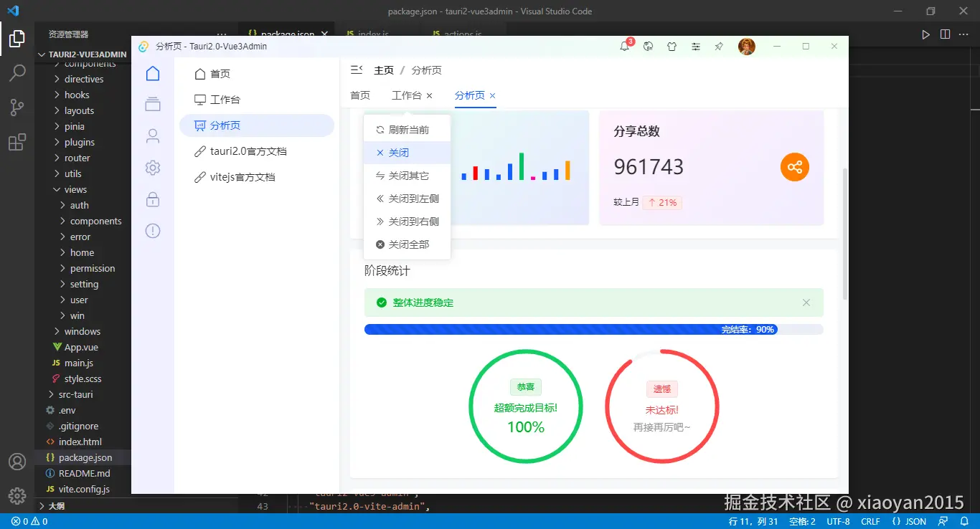Collapse the menu with the hamburger icon

(x=356, y=70)
